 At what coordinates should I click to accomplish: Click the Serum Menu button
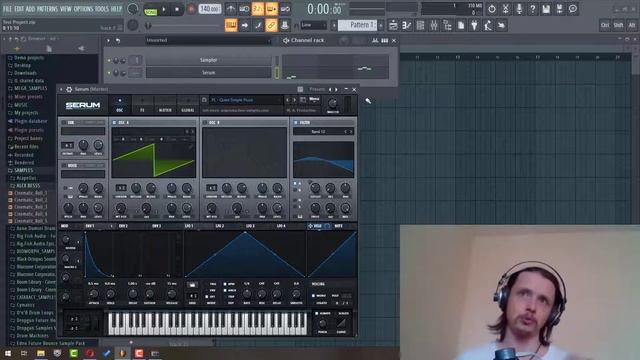click(314, 100)
